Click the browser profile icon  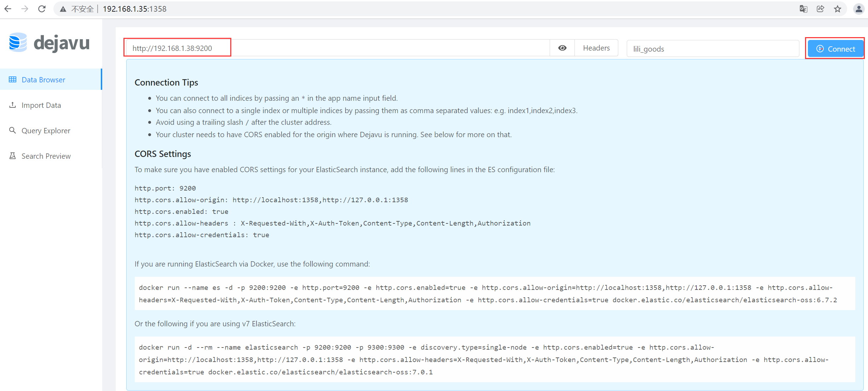coord(859,9)
